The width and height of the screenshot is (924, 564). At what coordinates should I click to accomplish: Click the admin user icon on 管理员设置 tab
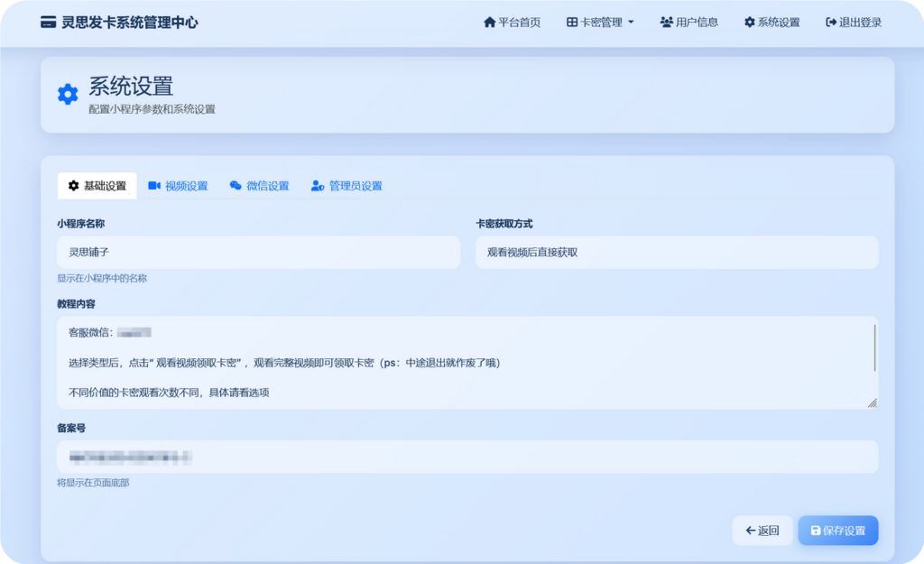pyautogui.click(x=318, y=186)
